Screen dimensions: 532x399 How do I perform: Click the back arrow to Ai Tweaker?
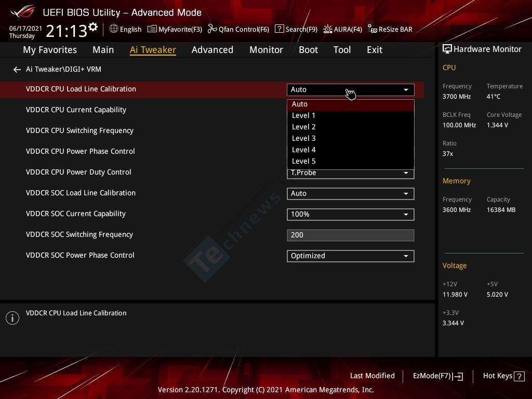[x=17, y=70]
